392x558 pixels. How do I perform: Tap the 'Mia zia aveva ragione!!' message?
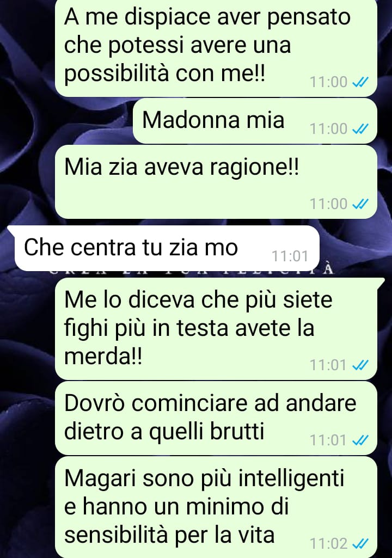point(216,182)
